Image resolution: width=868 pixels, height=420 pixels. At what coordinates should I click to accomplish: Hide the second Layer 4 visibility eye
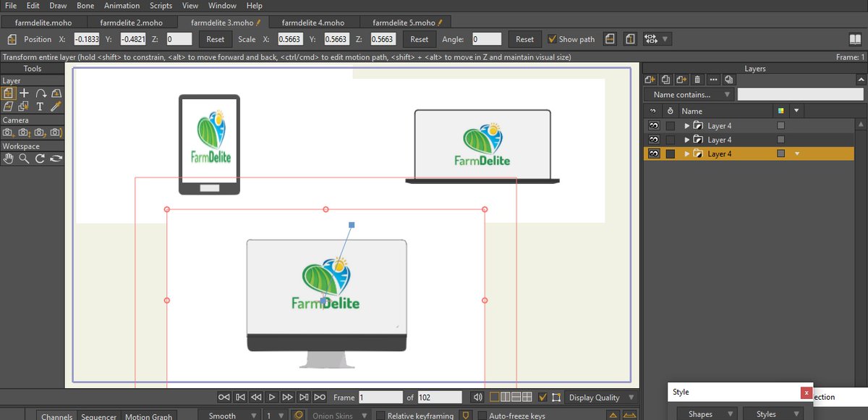pos(653,140)
